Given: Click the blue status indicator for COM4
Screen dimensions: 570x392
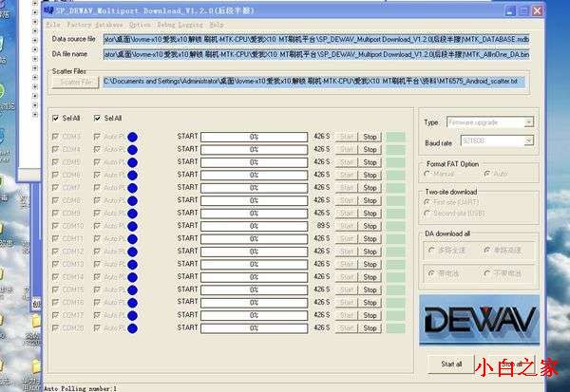Looking at the screenshot, I should 132,150.
